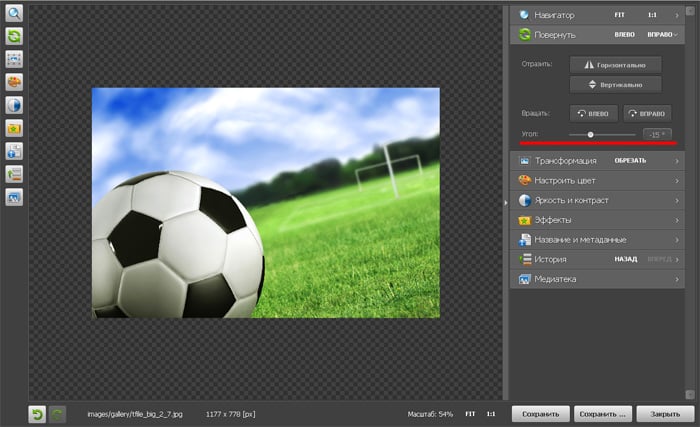Click the angle value input field

pyautogui.click(x=655, y=134)
